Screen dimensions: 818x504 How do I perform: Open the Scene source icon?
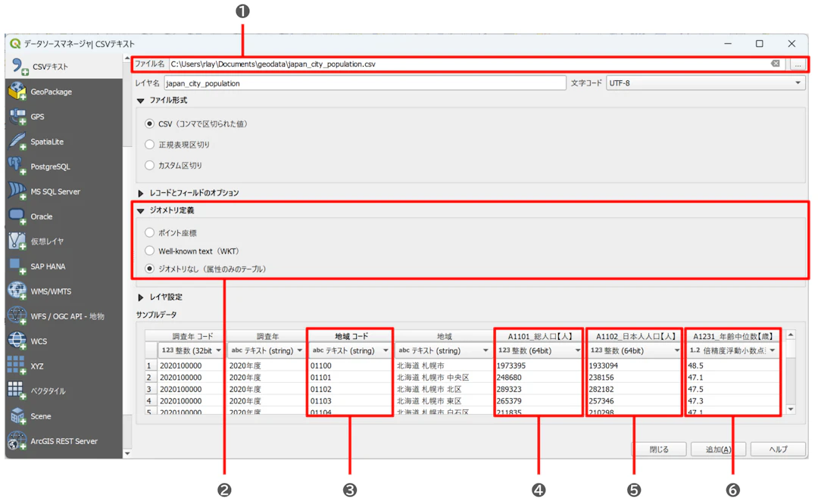[x=17, y=416]
